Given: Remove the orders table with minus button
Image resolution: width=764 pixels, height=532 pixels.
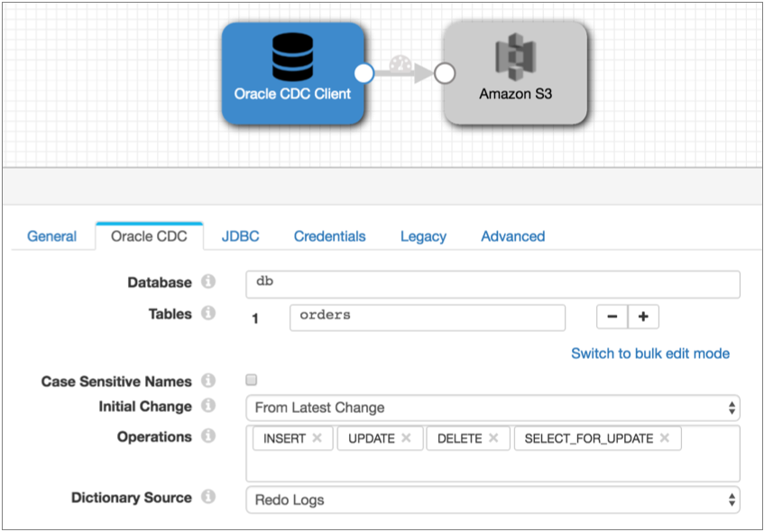Looking at the screenshot, I should [612, 316].
